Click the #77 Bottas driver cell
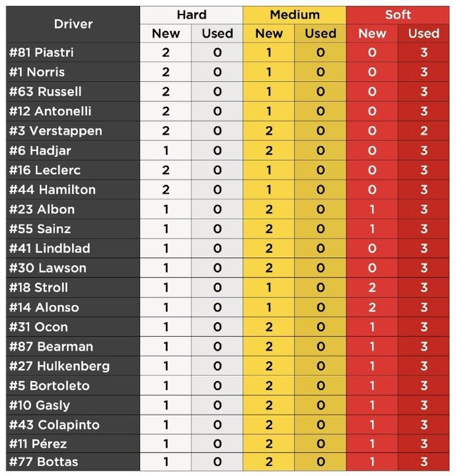Viewport: 456px width, 476px height. 73,462
